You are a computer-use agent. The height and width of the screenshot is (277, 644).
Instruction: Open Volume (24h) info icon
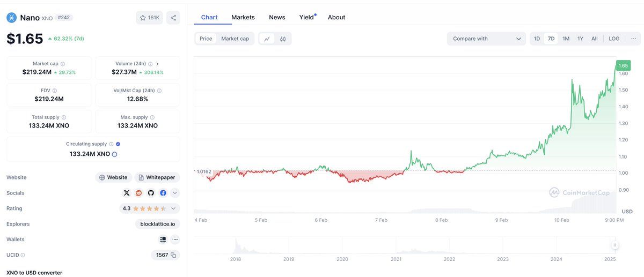(150, 64)
